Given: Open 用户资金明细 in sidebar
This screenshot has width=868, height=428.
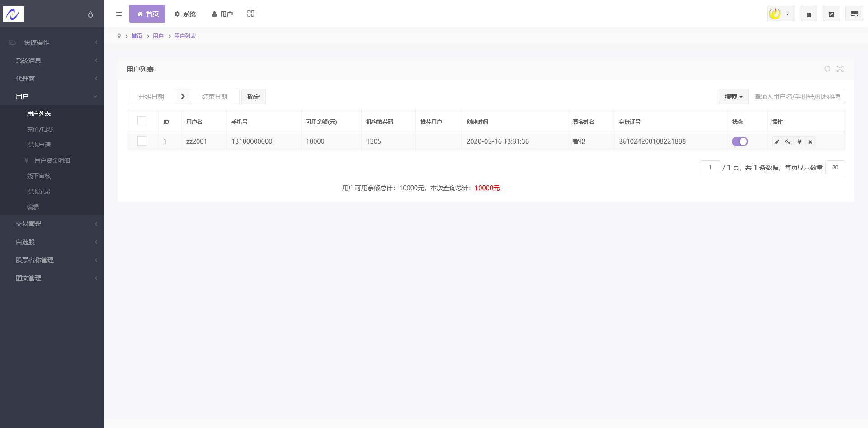Looking at the screenshot, I should pyautogui.click(x=52, y=160).
